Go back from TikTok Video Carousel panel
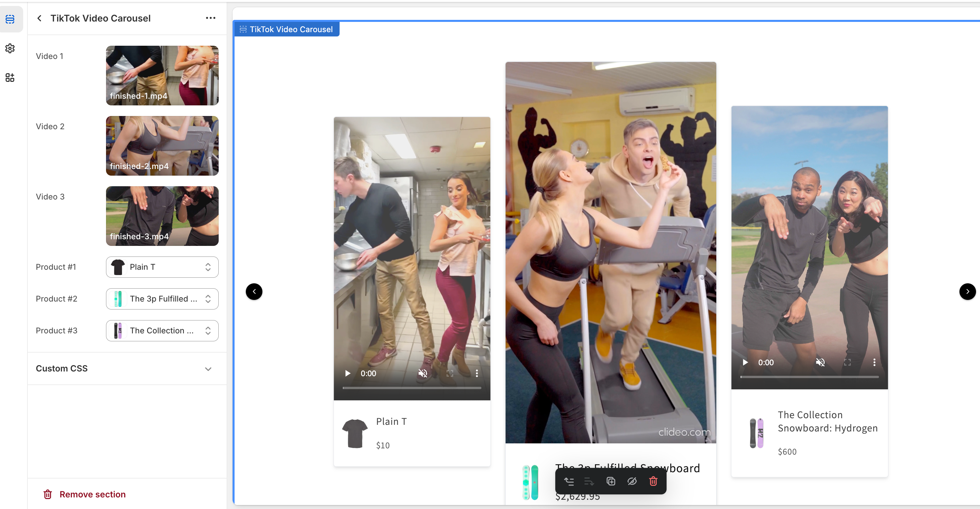This screenshot has height=509, width=980. click(x=39, y=18)
